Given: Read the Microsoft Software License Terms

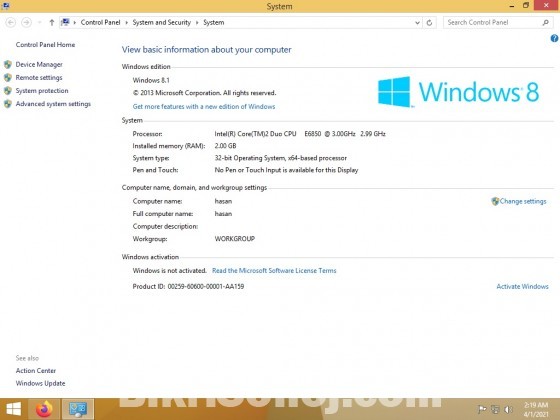Looking at the screenshot, I should [274, 271].
